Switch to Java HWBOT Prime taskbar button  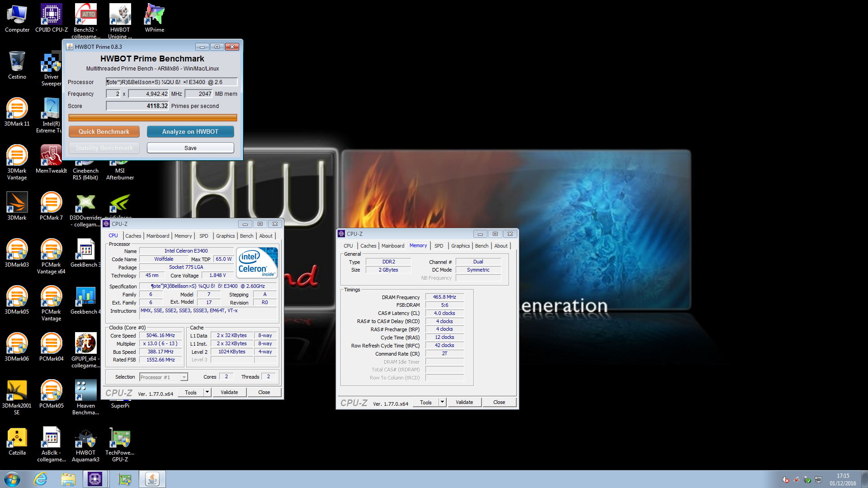(x=152, y=479)
